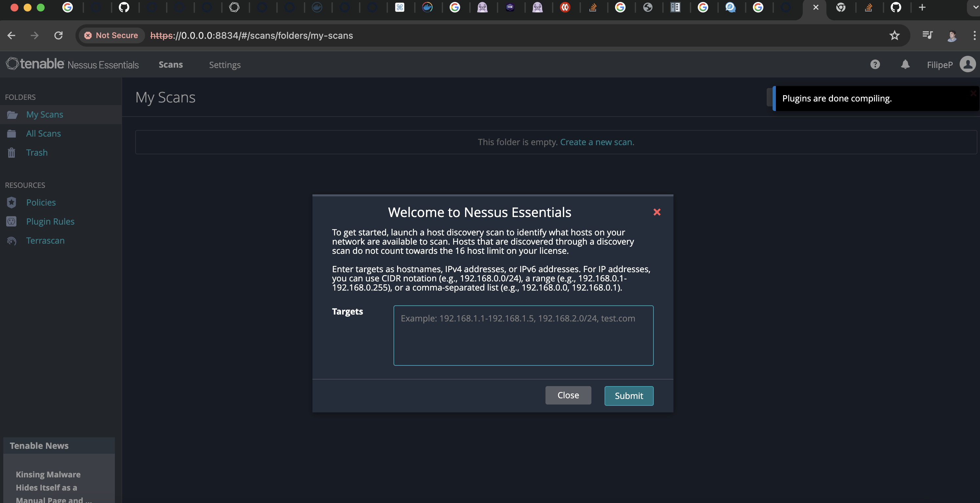The image size is (980, 503).
Task: Focus the Targets text field
Action: pyautogui.click(x=523, y=335)
